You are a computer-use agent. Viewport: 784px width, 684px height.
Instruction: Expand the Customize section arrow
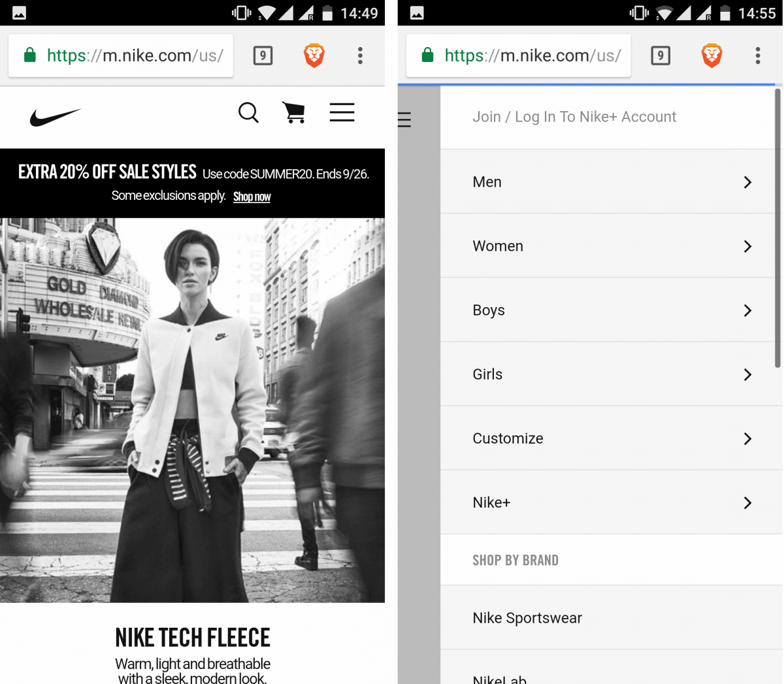click(x=747, y=438)
